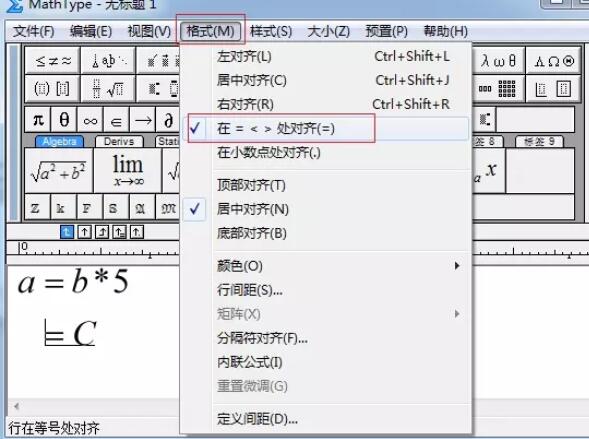Open the spaces and ellipses palette

coord(108,60)
